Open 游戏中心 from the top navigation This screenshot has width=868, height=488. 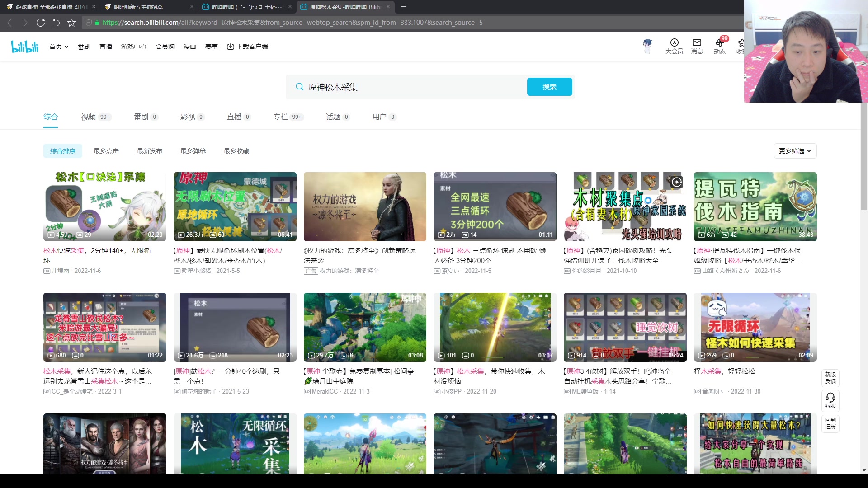point(134,46)
